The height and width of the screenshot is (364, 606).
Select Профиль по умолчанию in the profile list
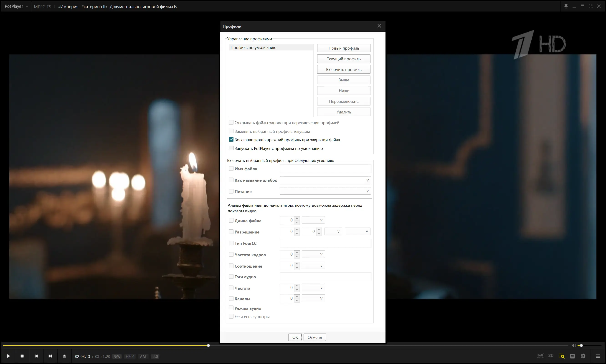point(253,48)
